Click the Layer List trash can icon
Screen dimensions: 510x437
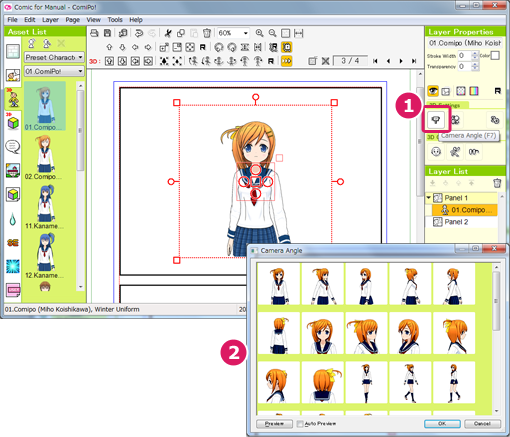497,183
